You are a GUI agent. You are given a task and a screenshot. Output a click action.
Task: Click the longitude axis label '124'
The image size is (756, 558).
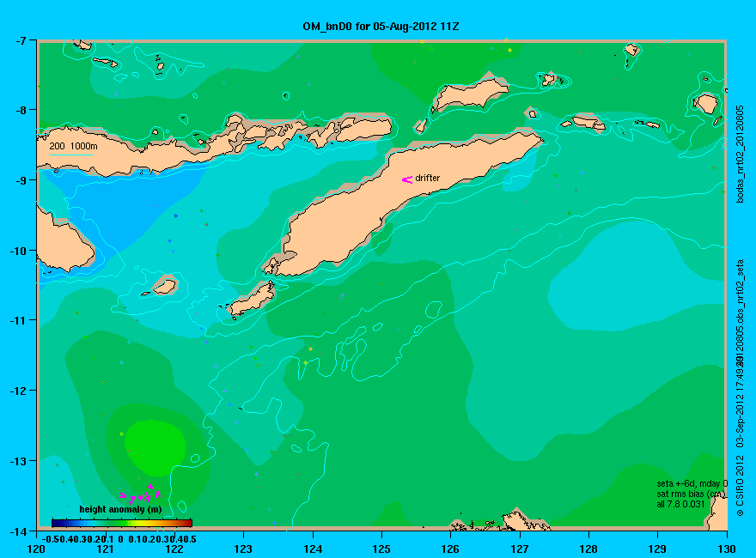[x=313, y=549]
